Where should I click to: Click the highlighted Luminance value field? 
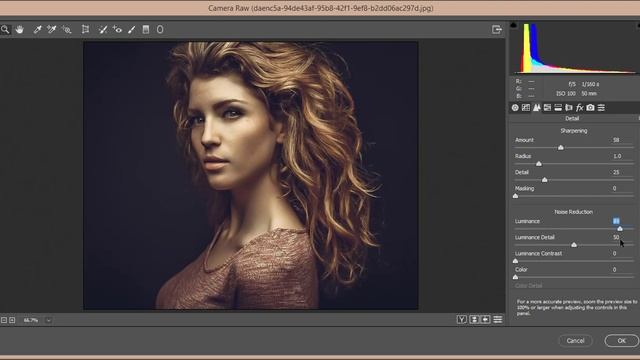point(616,221)
